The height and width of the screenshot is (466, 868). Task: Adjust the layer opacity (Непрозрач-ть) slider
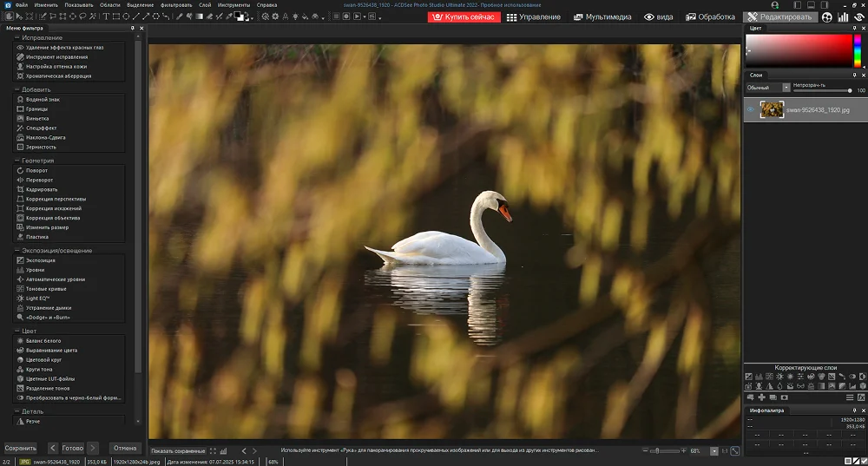click(x=823, y=91)
